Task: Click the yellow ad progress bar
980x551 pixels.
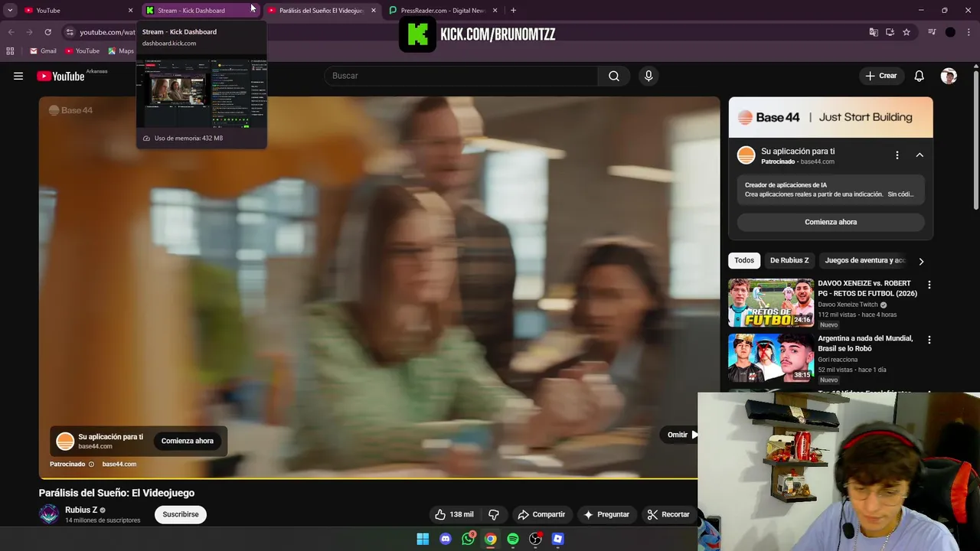Action: [x=368, y=478]
